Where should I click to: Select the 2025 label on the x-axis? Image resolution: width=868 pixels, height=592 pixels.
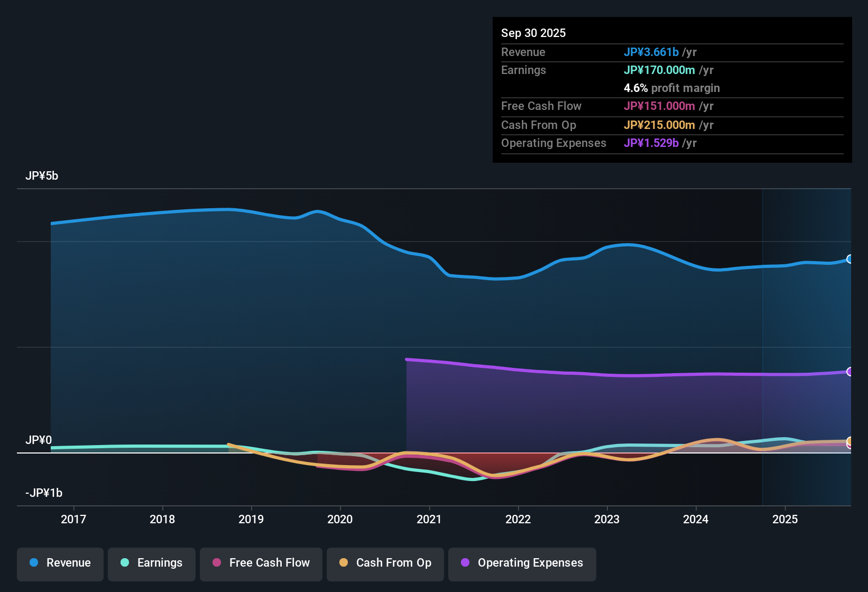pyautogui.click(x=786, y=519)
